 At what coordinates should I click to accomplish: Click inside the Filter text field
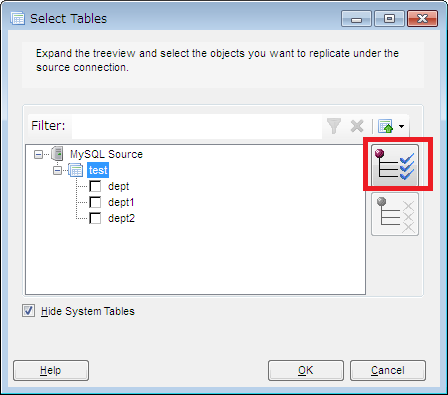[197, 126]
